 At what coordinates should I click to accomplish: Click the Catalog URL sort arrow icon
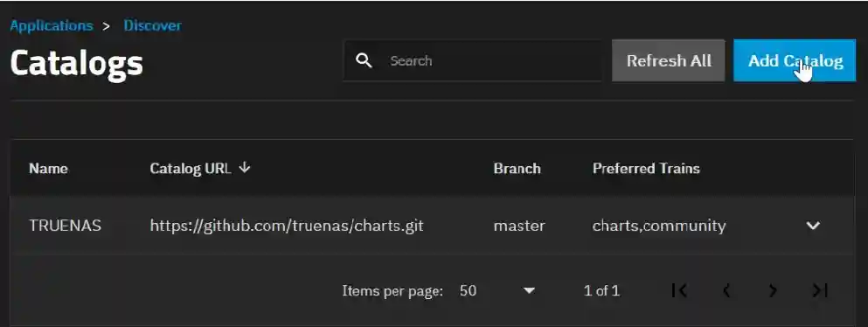[x=245, y=168]
